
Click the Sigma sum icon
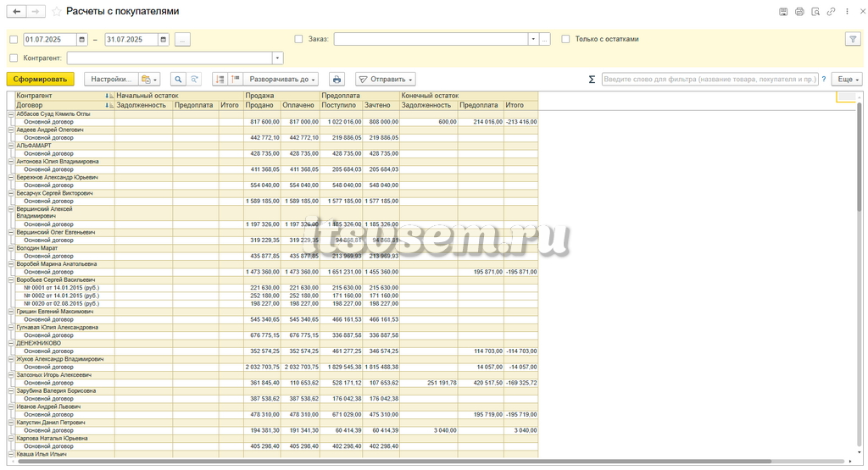pos(592,79)
